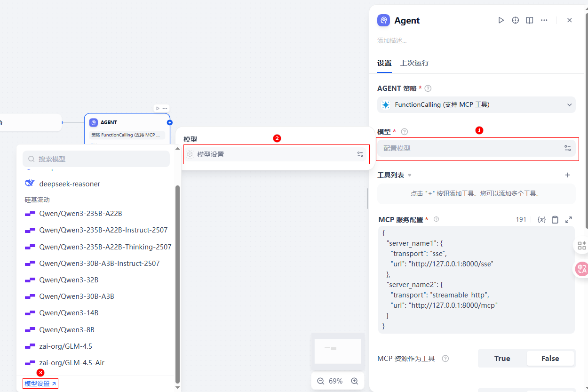Switch to the 上次运行 tab
Viewport: 588px width, 392px height.
[414, 63]
